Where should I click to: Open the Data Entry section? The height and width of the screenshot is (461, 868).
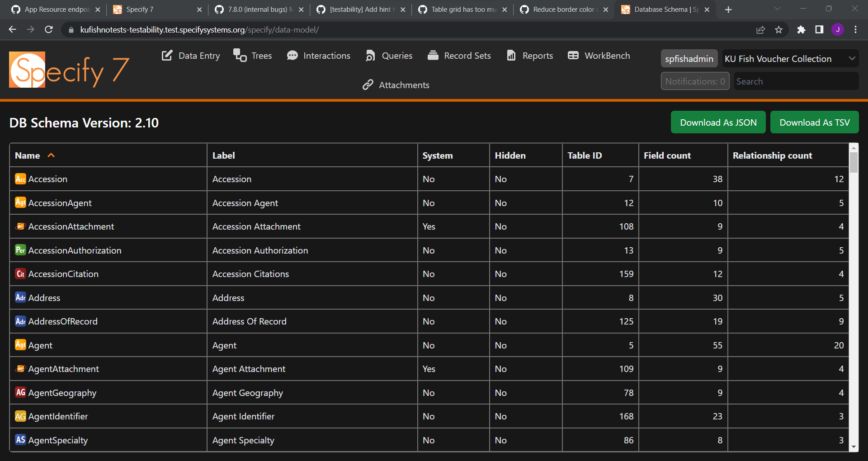[x=190, y=56]
